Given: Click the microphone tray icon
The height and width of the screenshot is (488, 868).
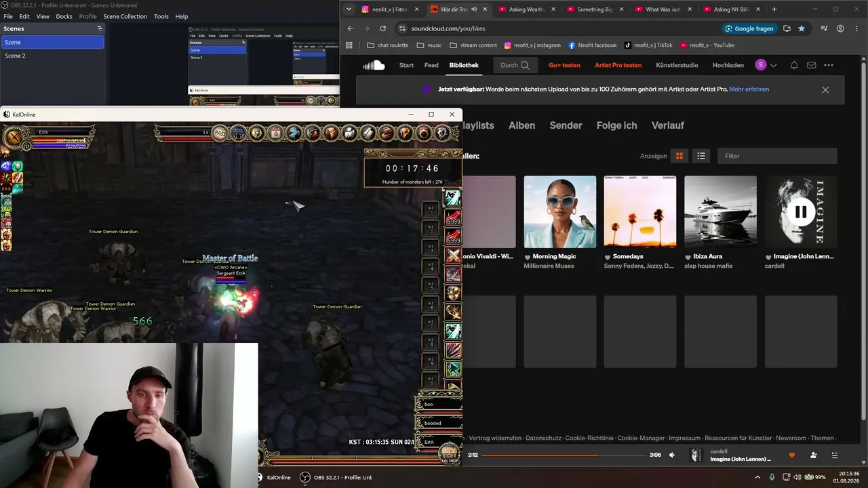Looking at the screenshot, I should click(x=773, y=477).
